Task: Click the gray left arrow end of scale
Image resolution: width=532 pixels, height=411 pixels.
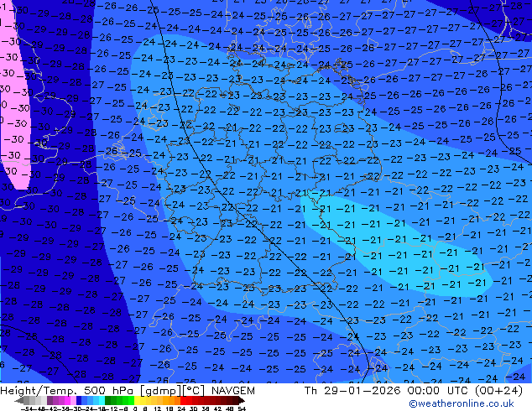Action: 19,400
